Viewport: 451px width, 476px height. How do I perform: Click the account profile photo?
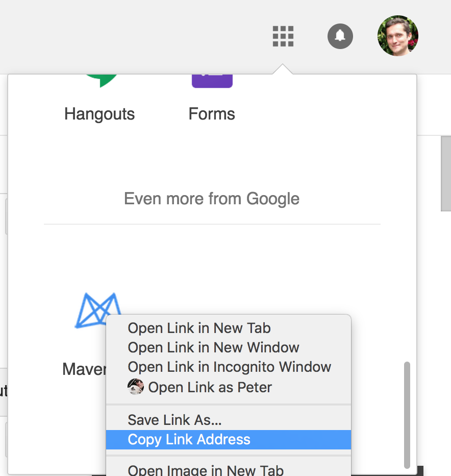pyautogui.click(x=398, y=36)
